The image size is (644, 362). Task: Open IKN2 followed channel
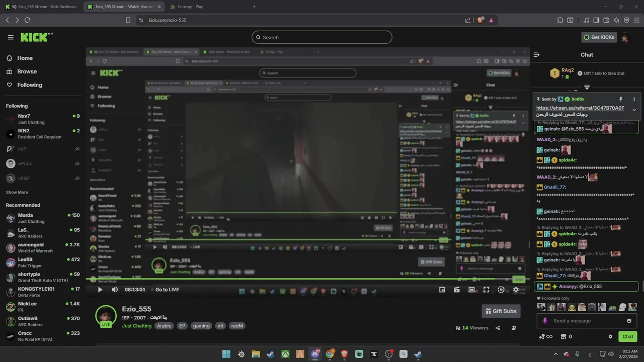point(43,134)
